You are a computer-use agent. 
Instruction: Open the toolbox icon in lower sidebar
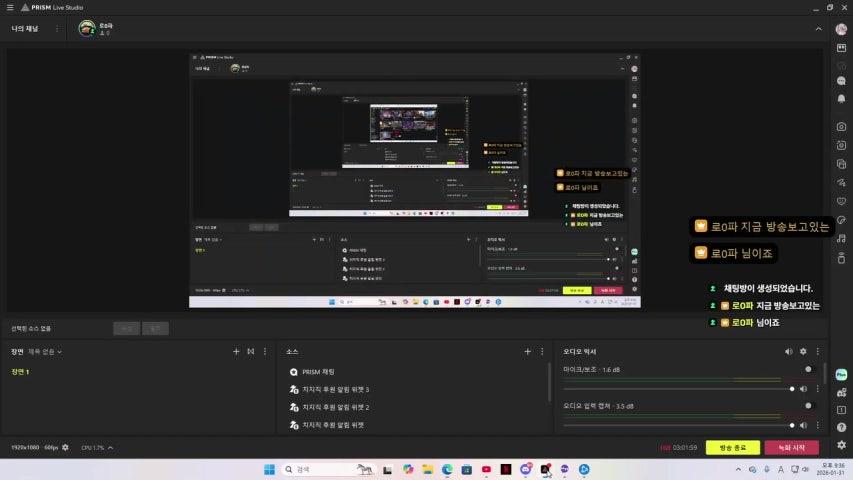(x=841, y=392)
